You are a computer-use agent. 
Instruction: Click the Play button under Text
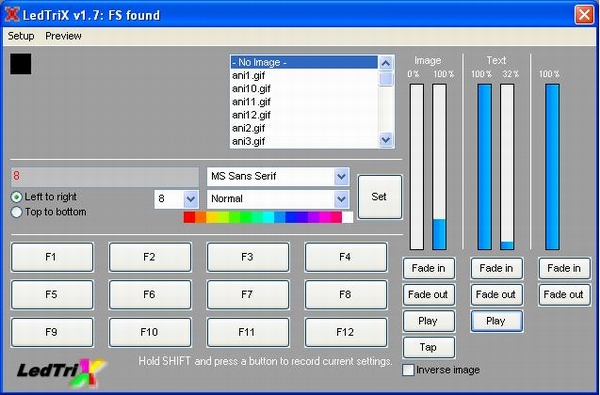click(x=496, y=321)
